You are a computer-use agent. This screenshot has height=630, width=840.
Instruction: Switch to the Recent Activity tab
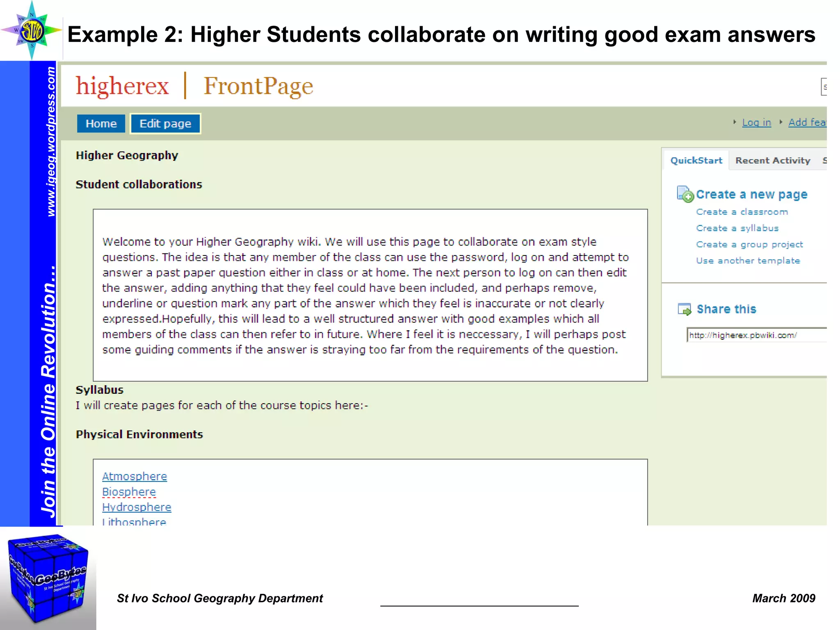tap(773, 160)
